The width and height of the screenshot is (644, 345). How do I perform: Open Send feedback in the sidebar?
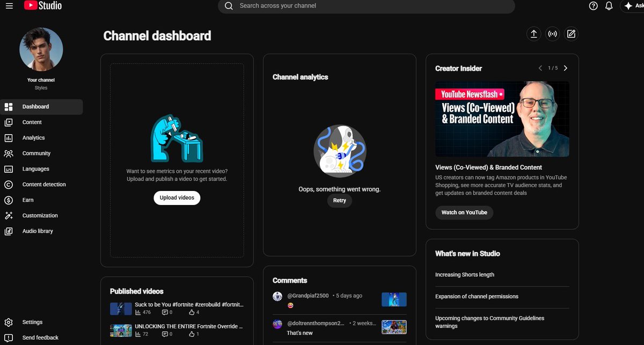coord(42,338)
